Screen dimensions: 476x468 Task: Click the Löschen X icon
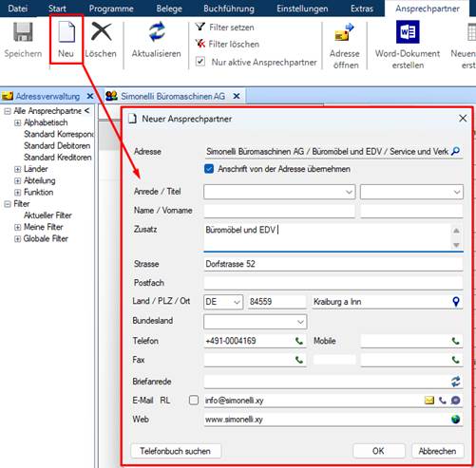pos(101,32)
